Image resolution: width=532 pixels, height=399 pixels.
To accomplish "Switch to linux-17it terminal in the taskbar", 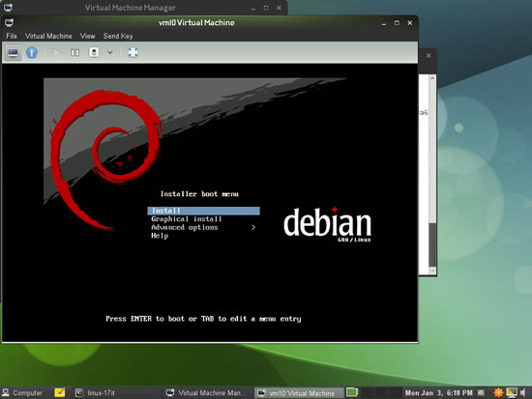I will [x=96, y=393].
